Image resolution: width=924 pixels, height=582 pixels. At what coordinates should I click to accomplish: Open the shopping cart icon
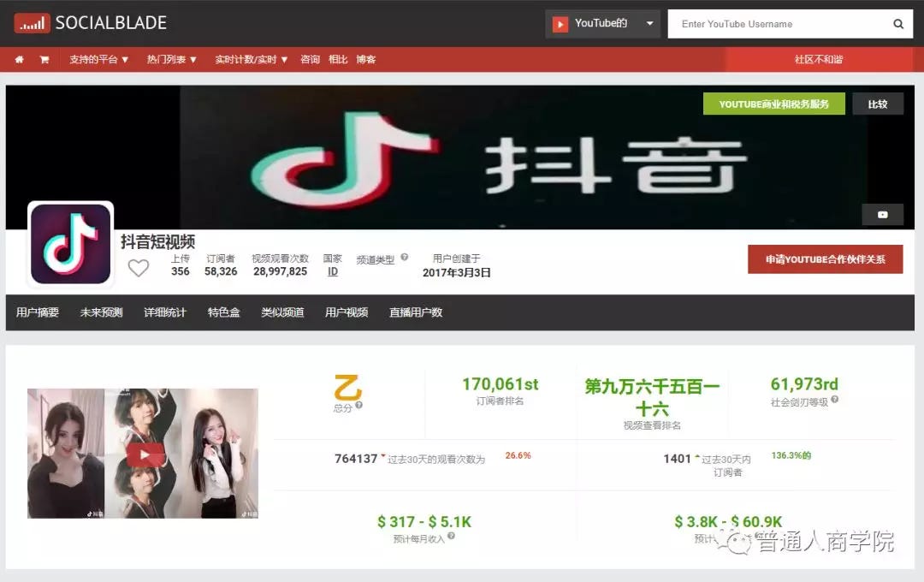click(44, 60)
